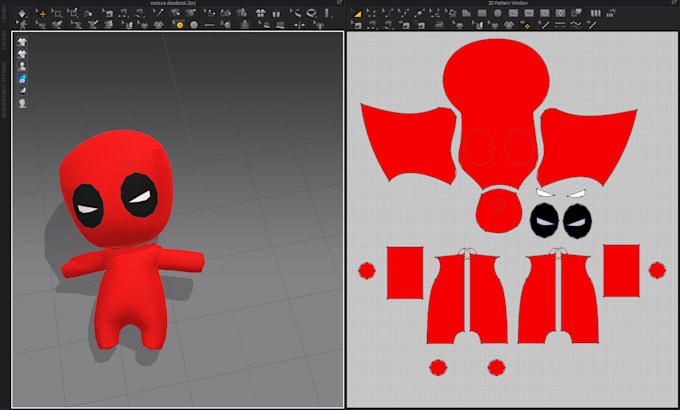Click the pleats fold icon in 2D toolbar

pos(595,13)
